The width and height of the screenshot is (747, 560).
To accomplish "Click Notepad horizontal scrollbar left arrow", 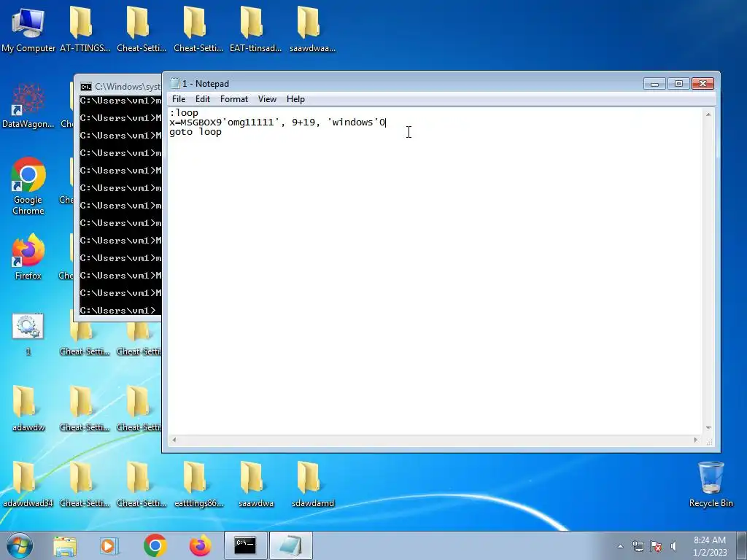I will point(174,440).
